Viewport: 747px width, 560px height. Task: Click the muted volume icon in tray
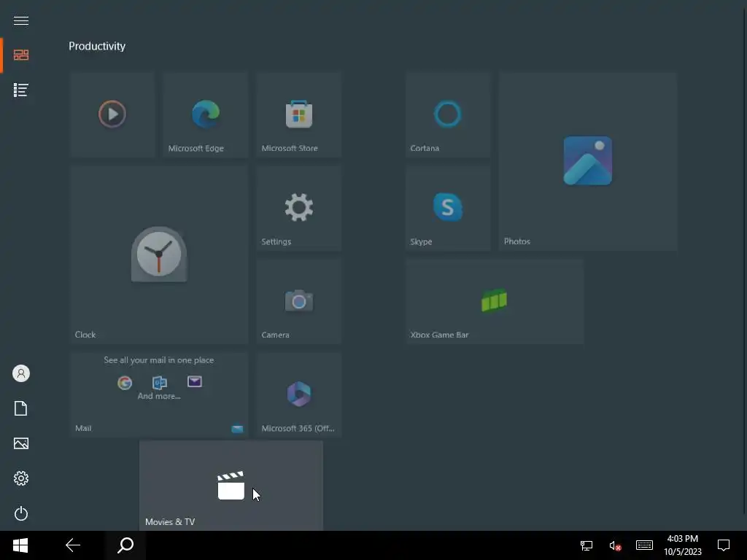click(615, 545)
